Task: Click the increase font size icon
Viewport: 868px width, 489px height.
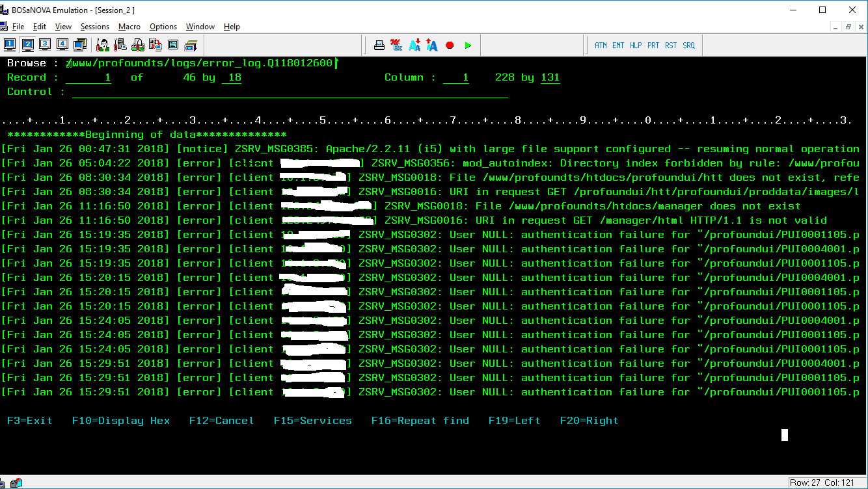Action: click(431, 46)
